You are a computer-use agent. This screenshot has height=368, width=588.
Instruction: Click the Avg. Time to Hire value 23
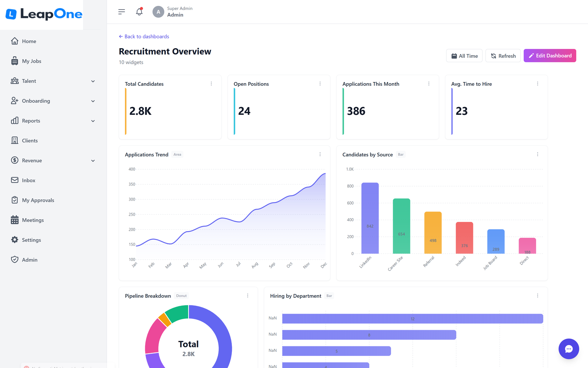[462, 111]
